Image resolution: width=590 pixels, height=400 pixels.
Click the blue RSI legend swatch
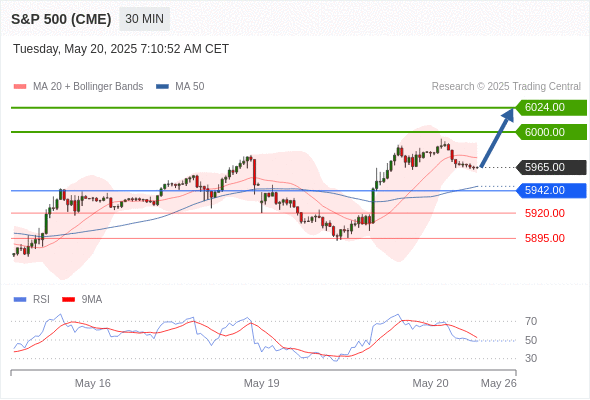[x=20, y=300]
